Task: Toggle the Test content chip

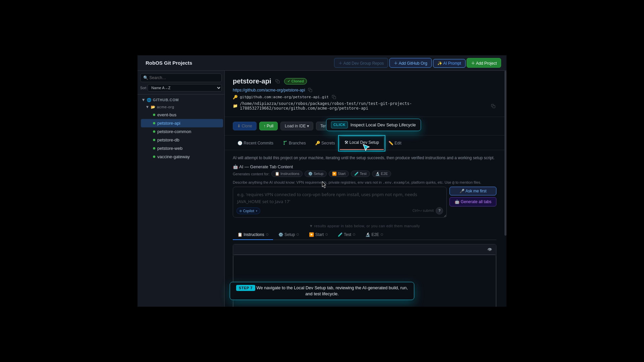Action: [x=360, y=174]
